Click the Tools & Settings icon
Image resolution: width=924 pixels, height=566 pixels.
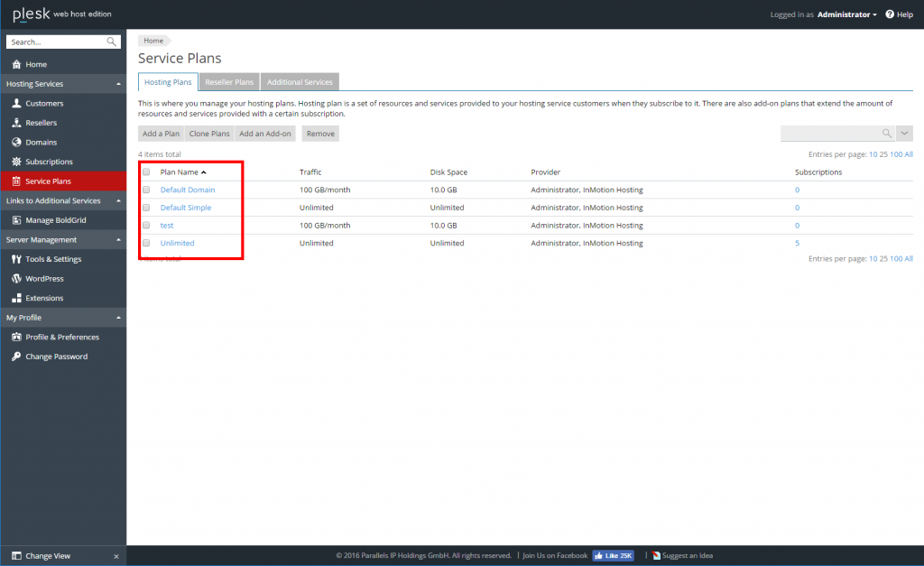pos(16,259)
